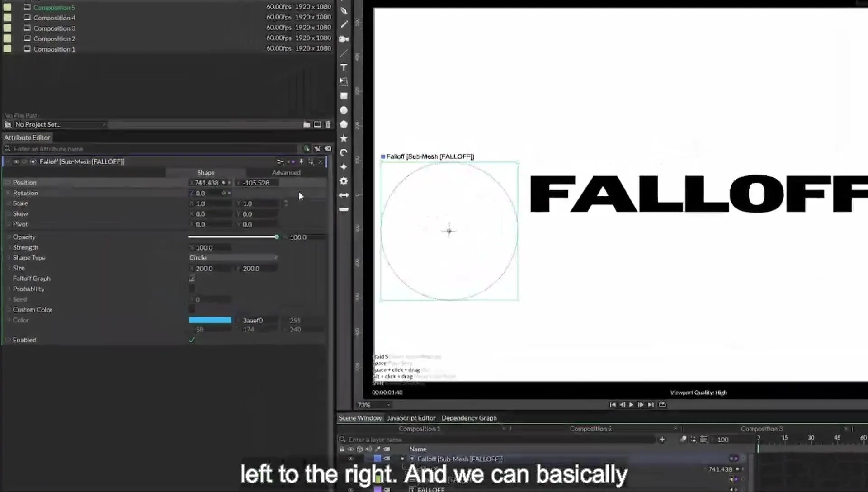Image resolution: width=868 pixels, height=492 pixels.
Task: Switch to the Composition 2 timeline tab
Action: (590, 429)
